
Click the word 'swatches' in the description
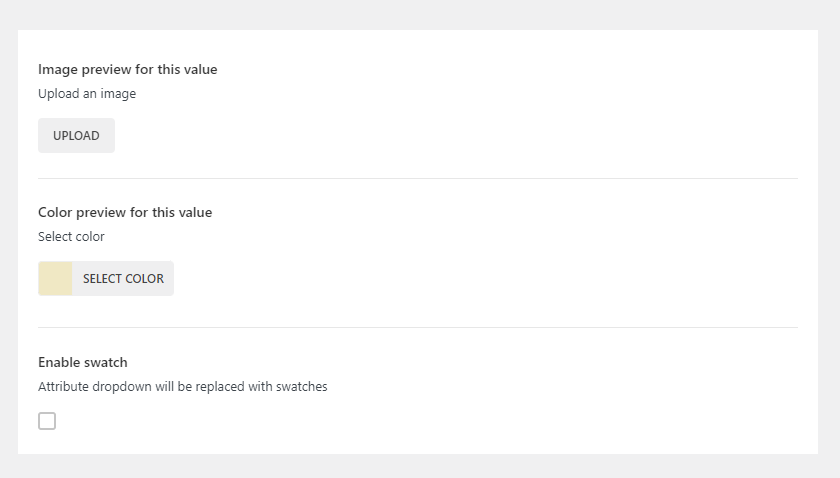(x=301, y=387)
